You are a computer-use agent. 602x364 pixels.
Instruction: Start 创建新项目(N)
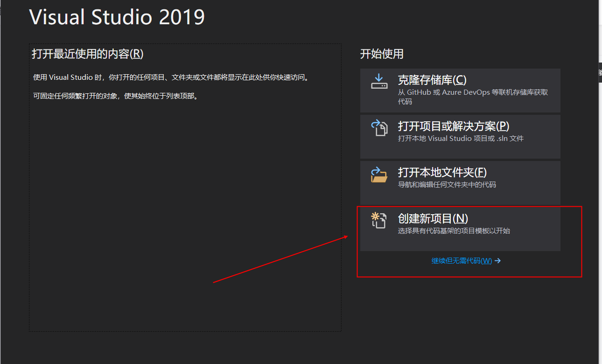tap(460, 229)
